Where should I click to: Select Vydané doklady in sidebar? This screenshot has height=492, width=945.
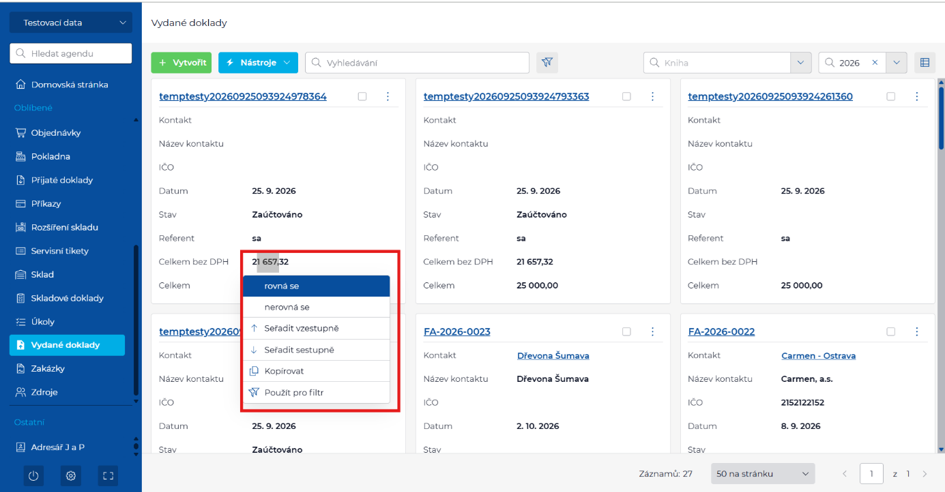point(67,345)
